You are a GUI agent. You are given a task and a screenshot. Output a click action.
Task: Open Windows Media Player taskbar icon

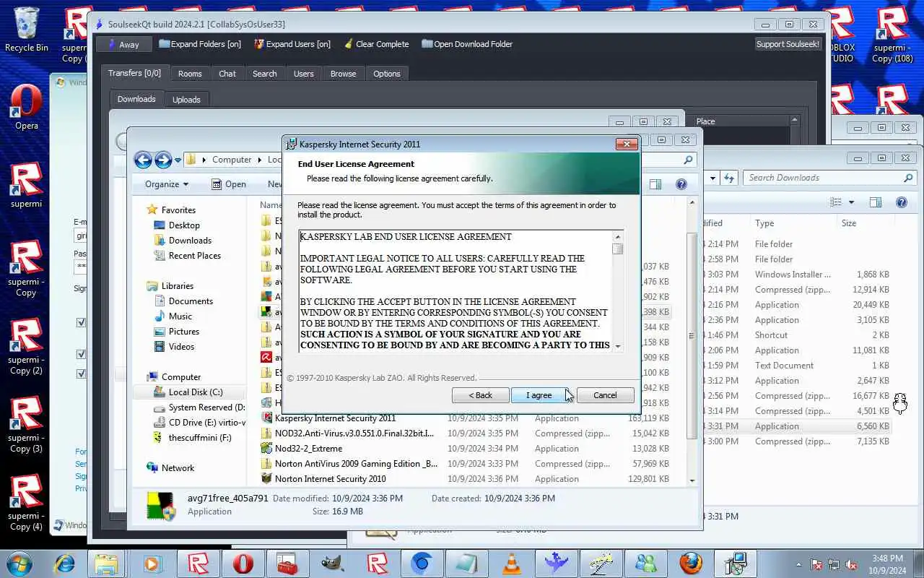[x=152, y=563]
